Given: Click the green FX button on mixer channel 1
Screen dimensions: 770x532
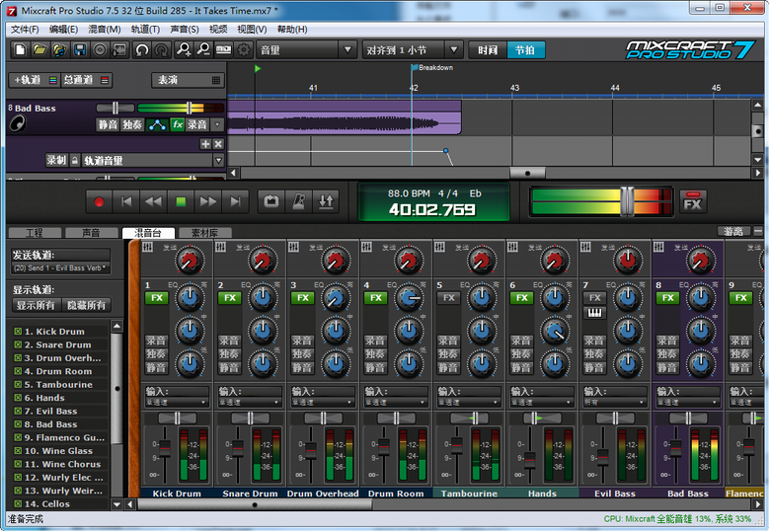Looking at the screenshot, I should (156, 298).
